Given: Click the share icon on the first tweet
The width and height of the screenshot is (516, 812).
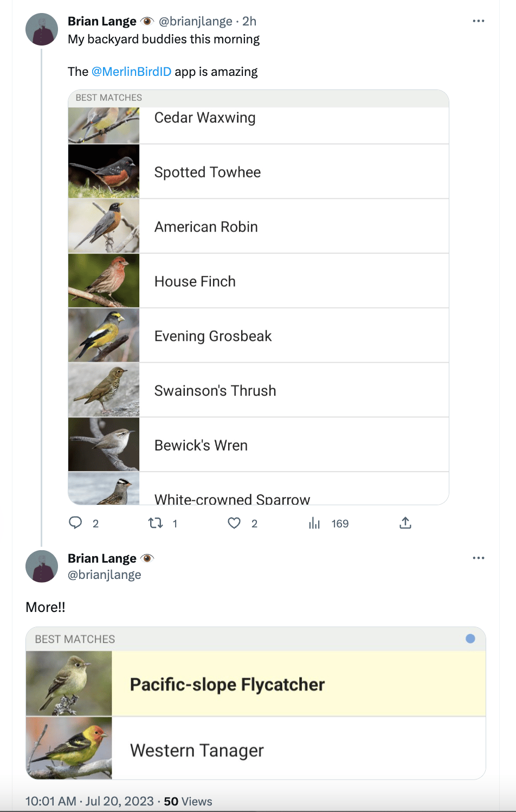Looking at the screenshot, I should (405, 523).
